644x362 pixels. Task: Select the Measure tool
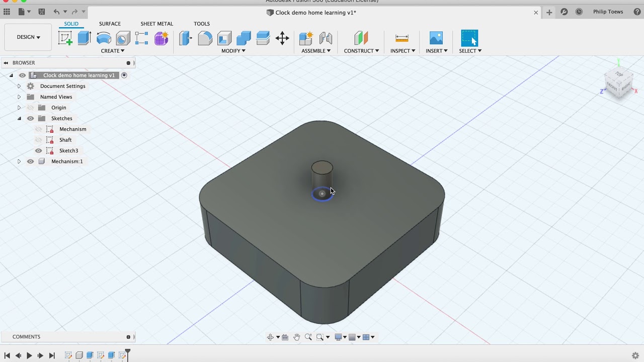coord(401,38)
